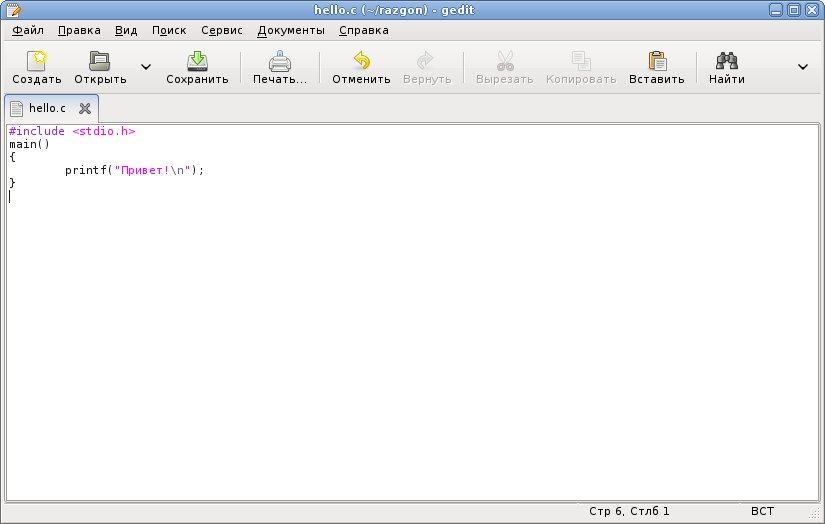Open the Справка menu
The image size is (825, 524).
pos(364,31)
